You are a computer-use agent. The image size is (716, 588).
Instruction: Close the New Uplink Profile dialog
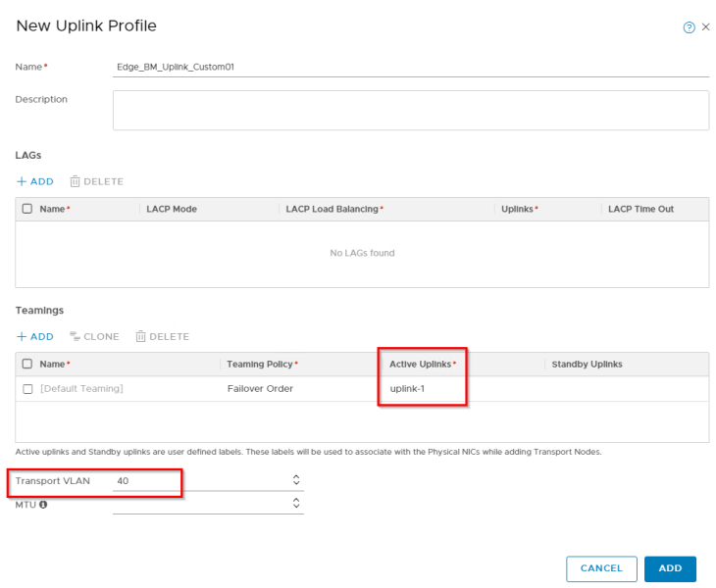(705, 27)
